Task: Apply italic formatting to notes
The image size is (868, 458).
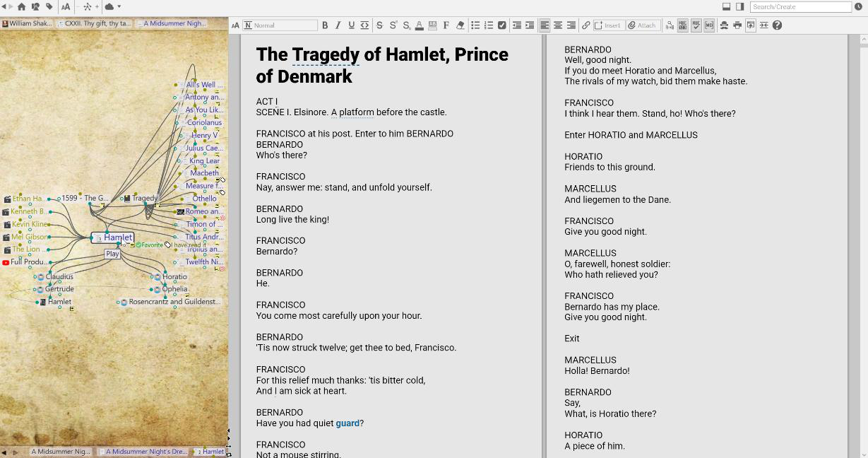Action: (x=338, y=25)
